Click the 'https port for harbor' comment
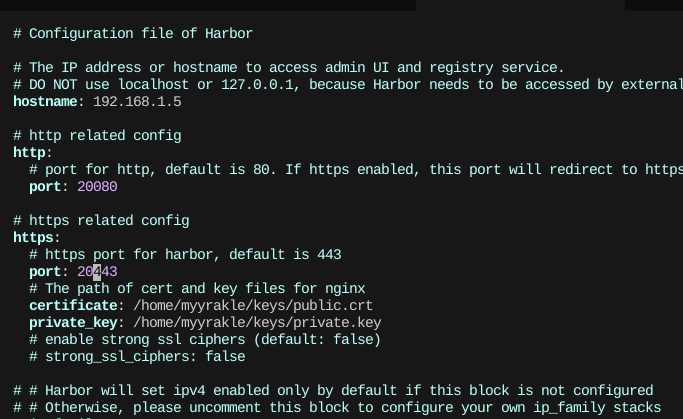 point(185,255)
